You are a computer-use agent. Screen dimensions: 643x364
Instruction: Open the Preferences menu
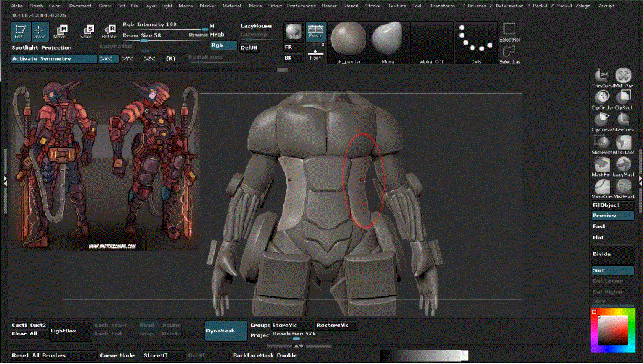[301, 6]
